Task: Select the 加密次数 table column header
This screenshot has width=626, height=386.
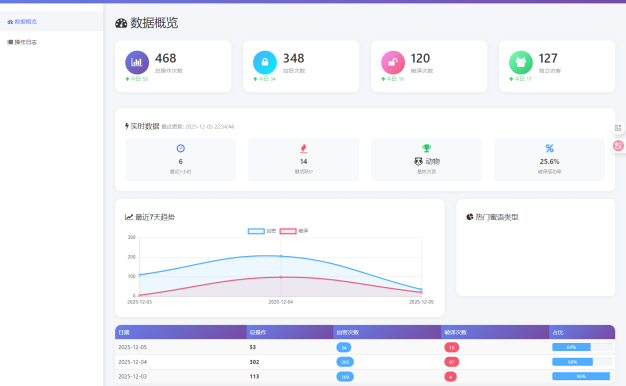Action: [x=387, y=332]
